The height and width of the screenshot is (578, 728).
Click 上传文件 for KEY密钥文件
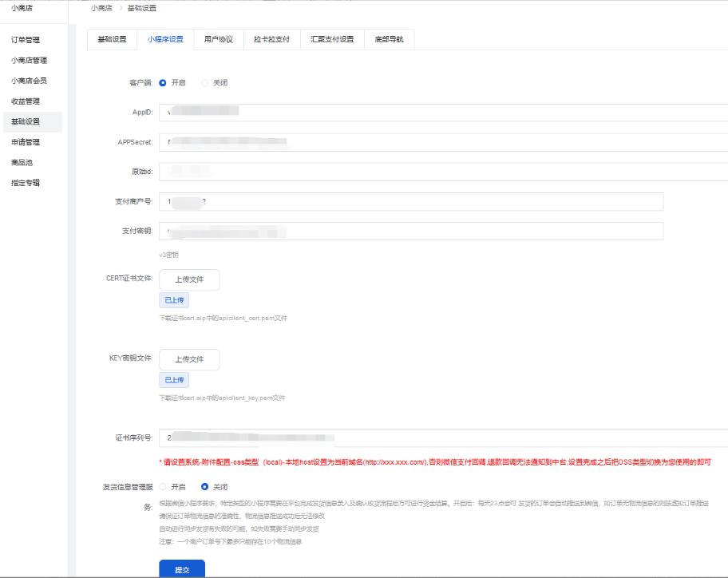(189, 359)
